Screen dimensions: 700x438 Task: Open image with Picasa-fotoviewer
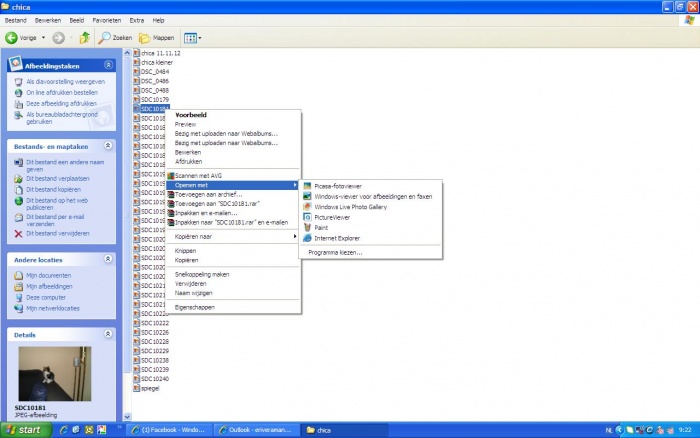336,185
